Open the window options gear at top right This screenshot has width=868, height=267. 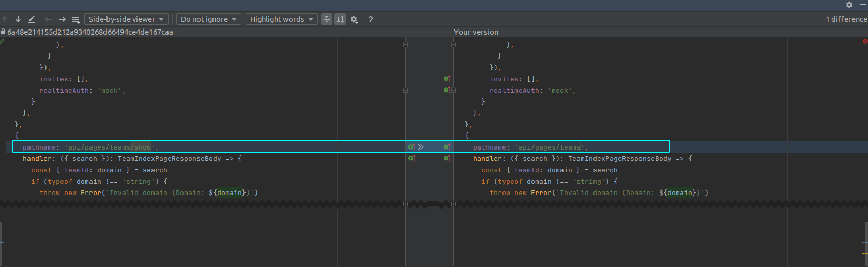coord(849,4)
